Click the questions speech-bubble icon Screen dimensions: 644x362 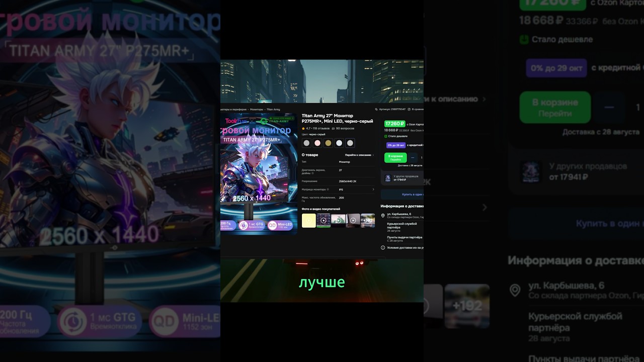click(333, 129)
